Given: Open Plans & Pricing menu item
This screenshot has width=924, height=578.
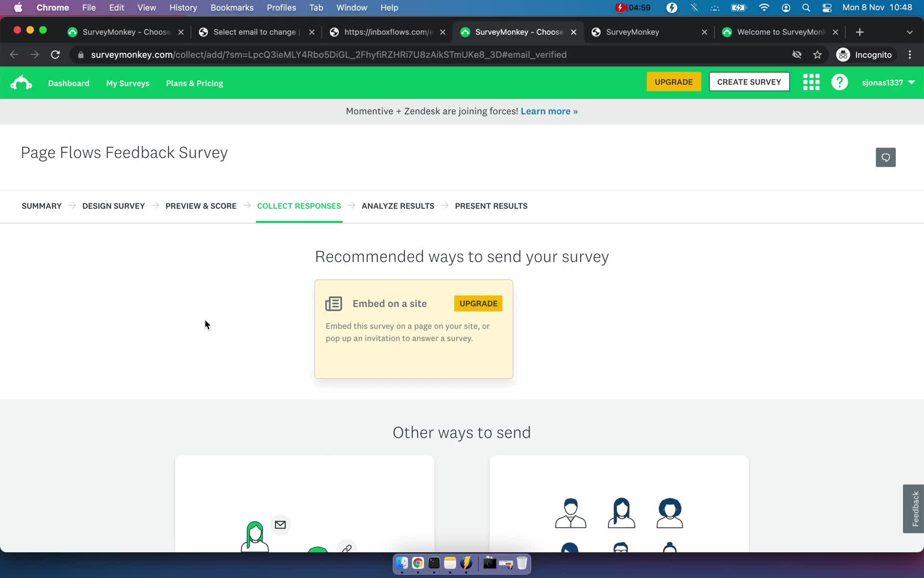Looking at the screenshot, I should click(x=195, y=82).
